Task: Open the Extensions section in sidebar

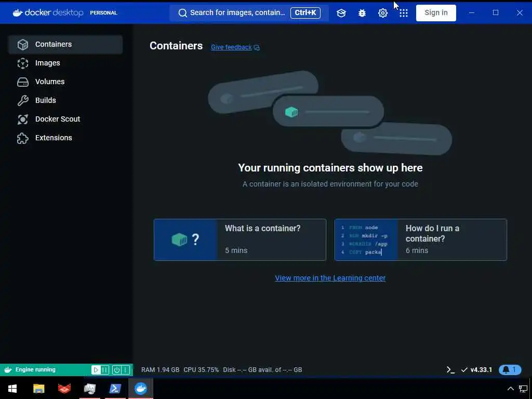Action: pos(65,138)
